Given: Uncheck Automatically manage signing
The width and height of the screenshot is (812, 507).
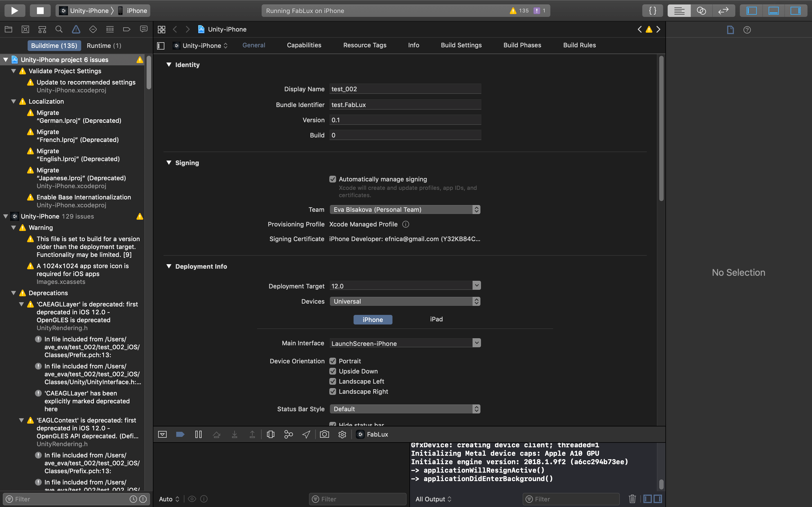Looking at the screenshot, I should point(332,179).
